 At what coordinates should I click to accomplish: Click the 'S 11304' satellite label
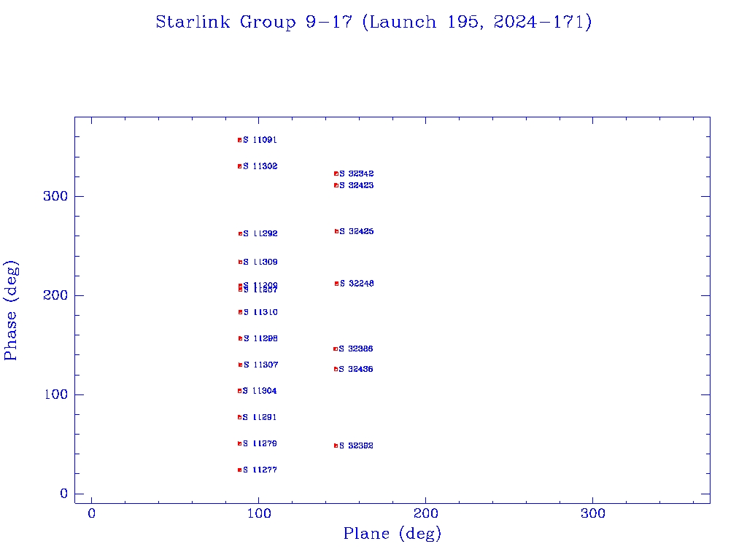[260, 391]
